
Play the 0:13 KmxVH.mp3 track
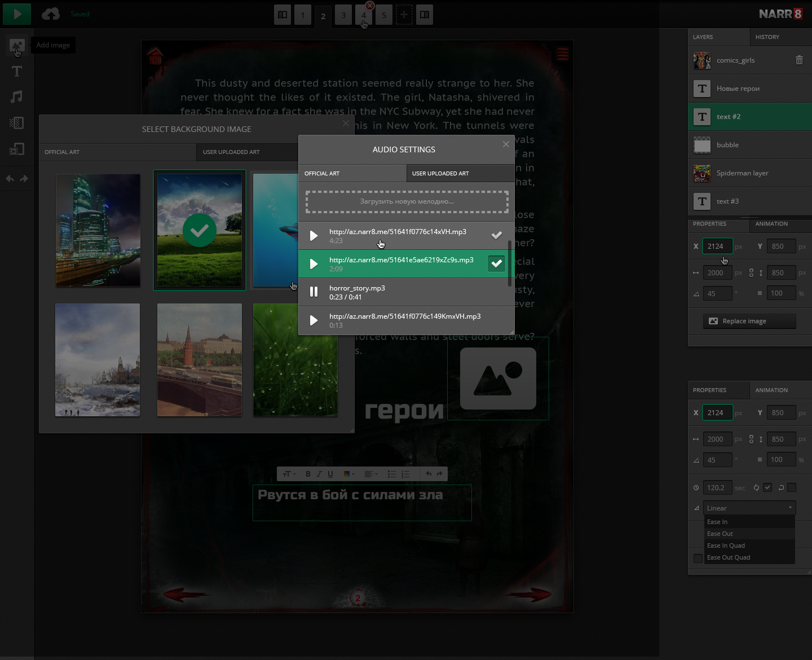point(314,320)
